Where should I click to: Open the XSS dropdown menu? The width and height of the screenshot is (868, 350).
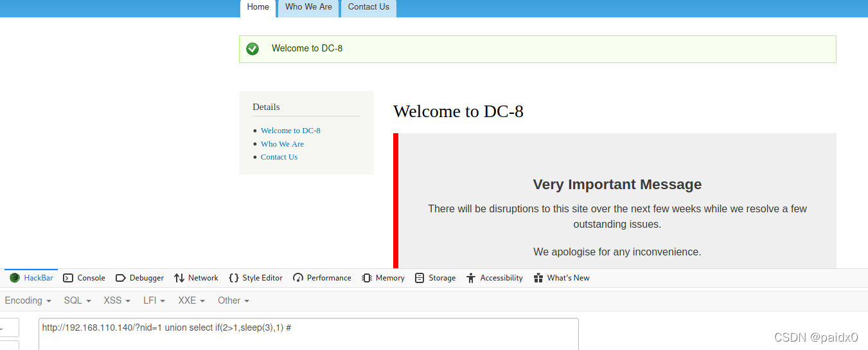tap(117, 300)
